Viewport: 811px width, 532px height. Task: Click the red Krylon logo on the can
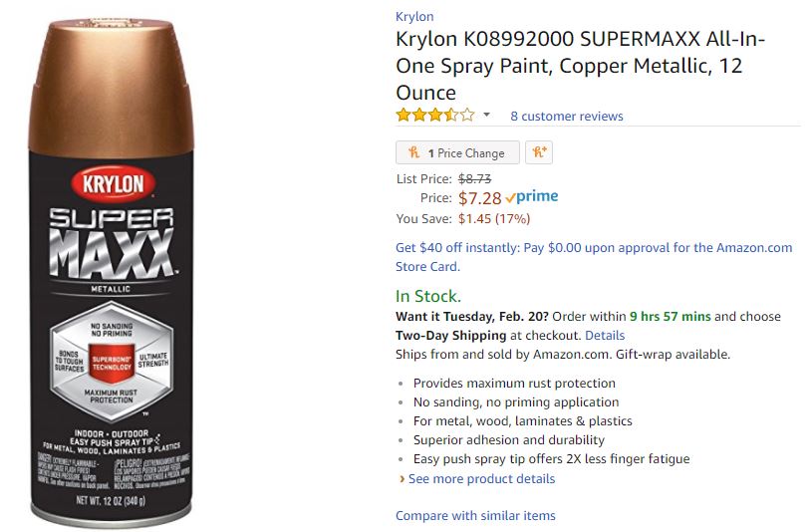coord(112,184)
